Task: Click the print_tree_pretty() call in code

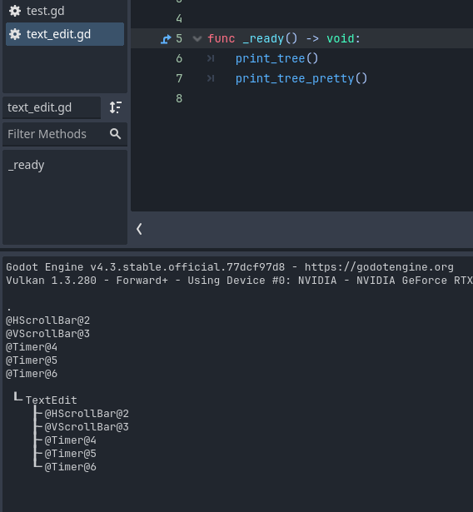Action: pos(301,79)
